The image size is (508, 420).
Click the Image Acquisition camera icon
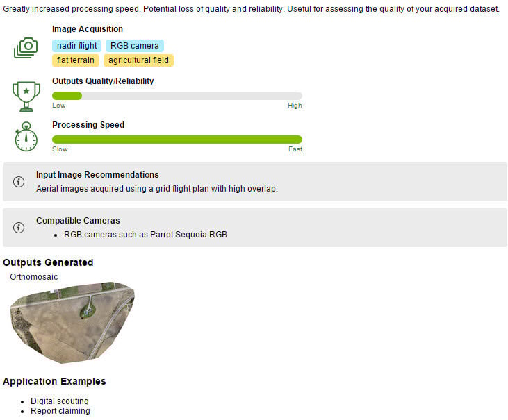point(26,48)
